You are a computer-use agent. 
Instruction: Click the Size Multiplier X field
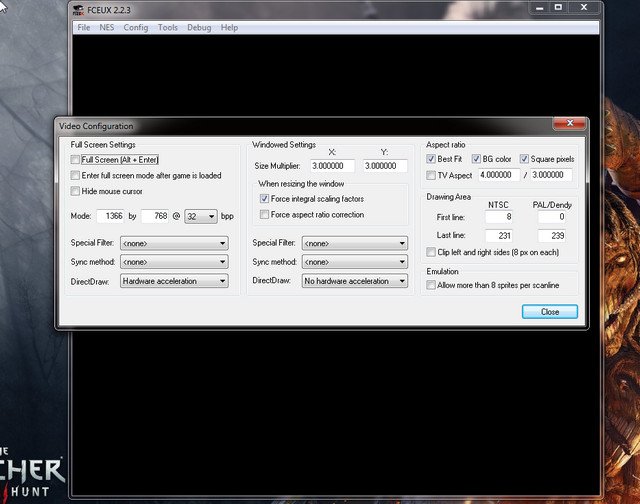pyautogui.click(x=329, y=166)
